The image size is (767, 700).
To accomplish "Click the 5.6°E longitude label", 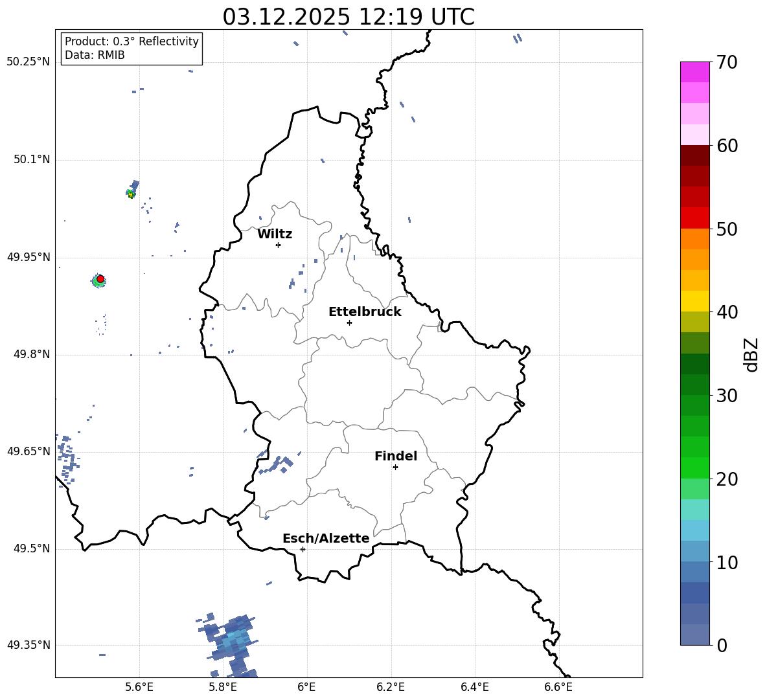I will coord(139,687).
